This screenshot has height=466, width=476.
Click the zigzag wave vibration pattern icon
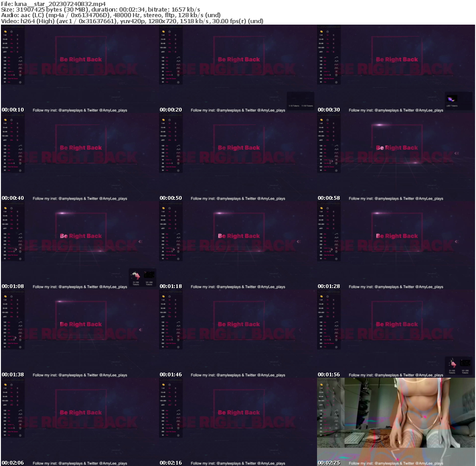tap(20, 61)
